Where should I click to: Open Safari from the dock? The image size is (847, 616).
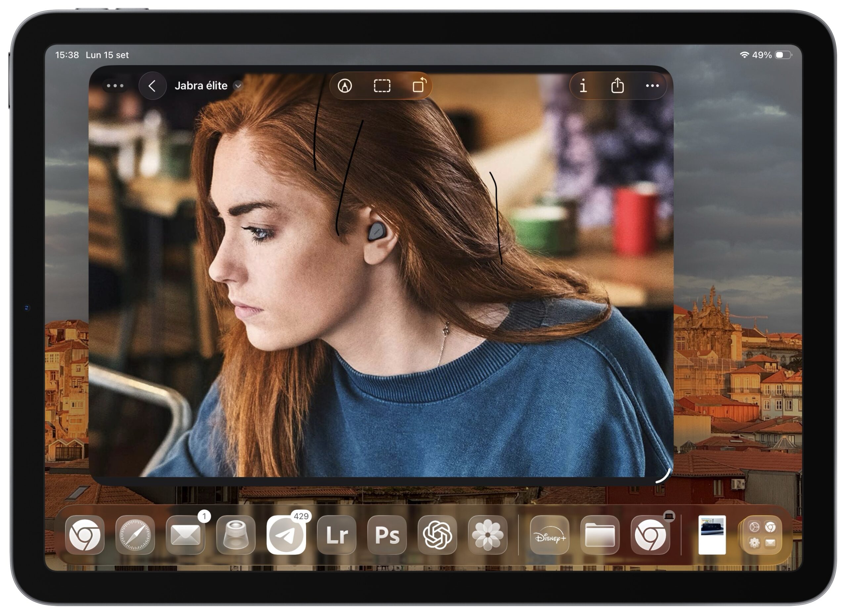135,535
